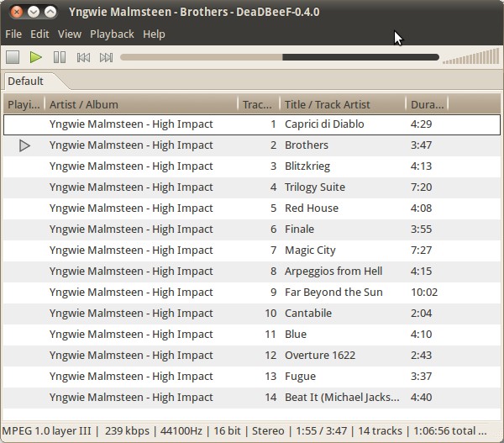
Task: Click the 14 tracks status bar entry
Action: pos(380,430)
